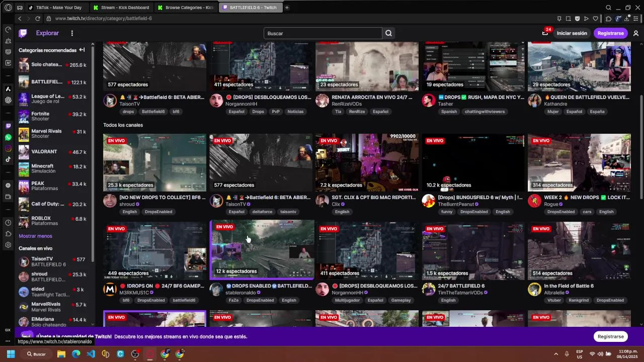
Task: Open the Aria AI sidebar icon
Action: click(x=8, y=89)
